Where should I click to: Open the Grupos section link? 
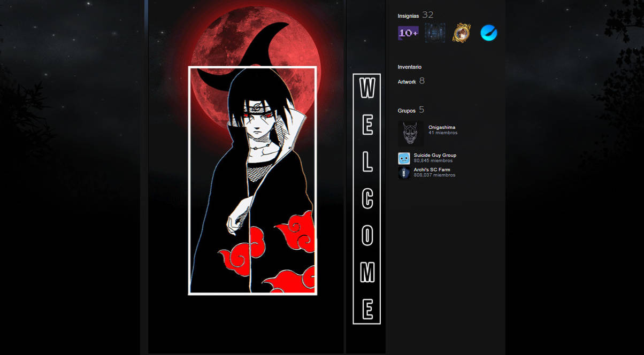[x=407, y=111]
